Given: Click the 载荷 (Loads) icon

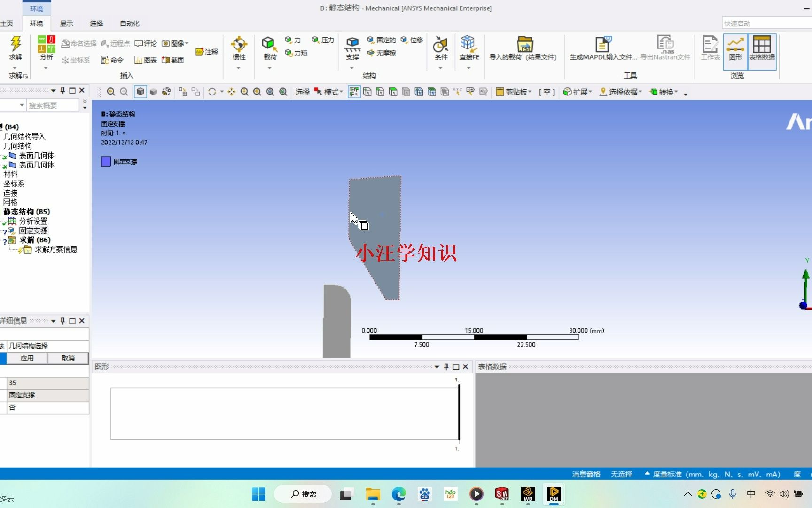Looking at the screenshot, I should tap(269, 47).
